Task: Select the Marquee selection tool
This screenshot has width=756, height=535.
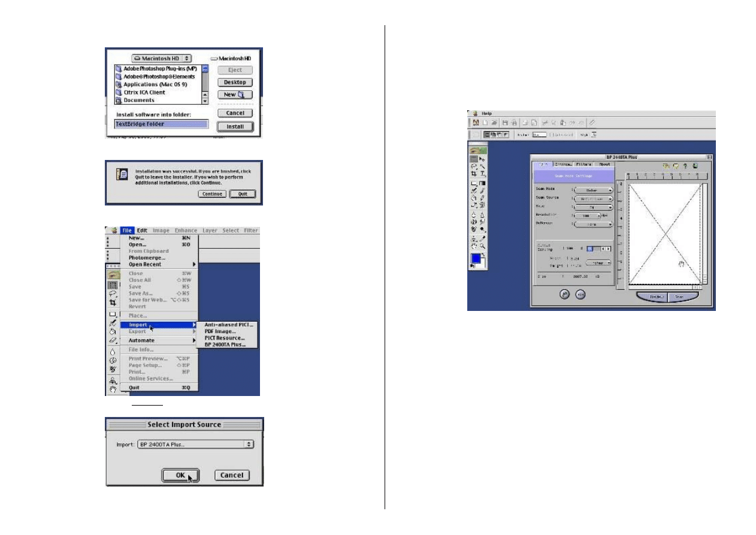Action: [474, 159]
